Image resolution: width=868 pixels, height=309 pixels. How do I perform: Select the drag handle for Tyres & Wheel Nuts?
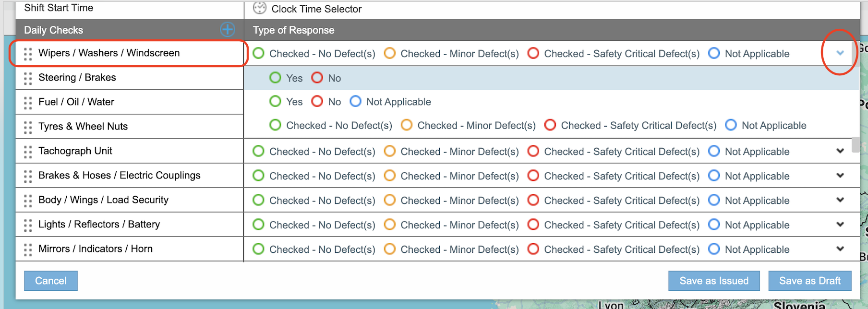[27, 126]
